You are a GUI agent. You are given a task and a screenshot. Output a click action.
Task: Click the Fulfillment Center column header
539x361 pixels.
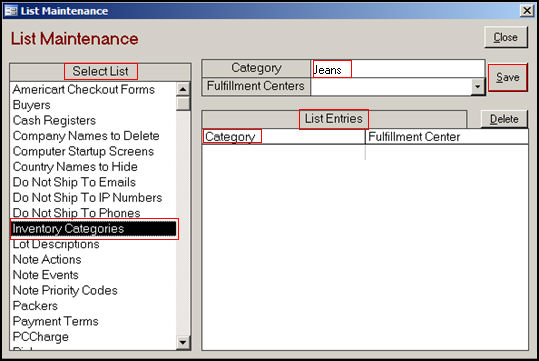(447, 137)
